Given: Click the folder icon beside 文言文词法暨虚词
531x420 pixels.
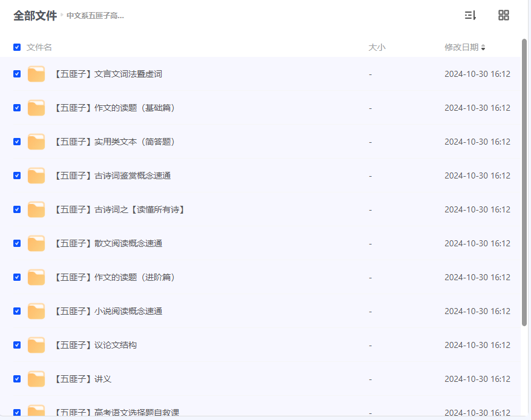Looking at the screenshot, I should [x=36, y=73].
